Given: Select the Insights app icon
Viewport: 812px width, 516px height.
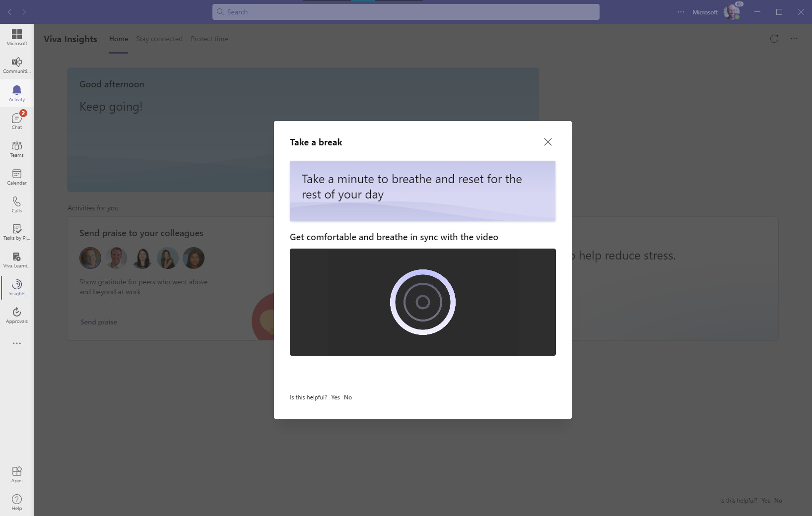Looking at the screenshot, I should (x=17, y=287).
